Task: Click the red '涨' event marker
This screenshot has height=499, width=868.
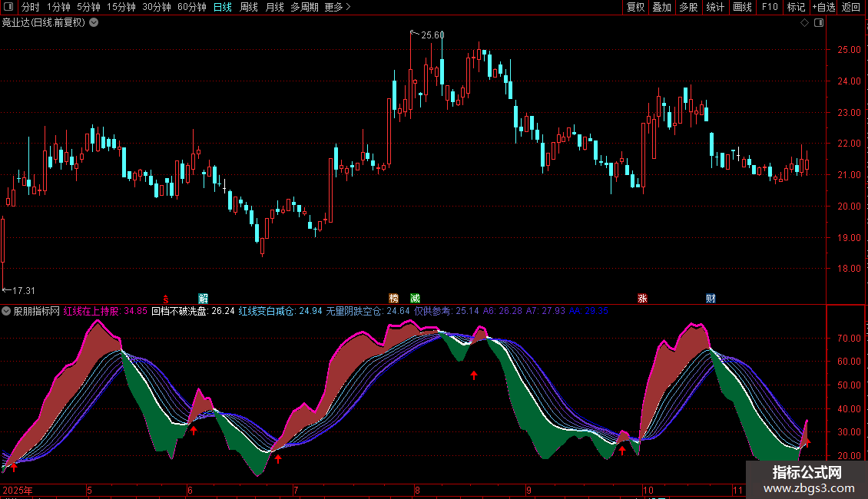Action: 642,298
